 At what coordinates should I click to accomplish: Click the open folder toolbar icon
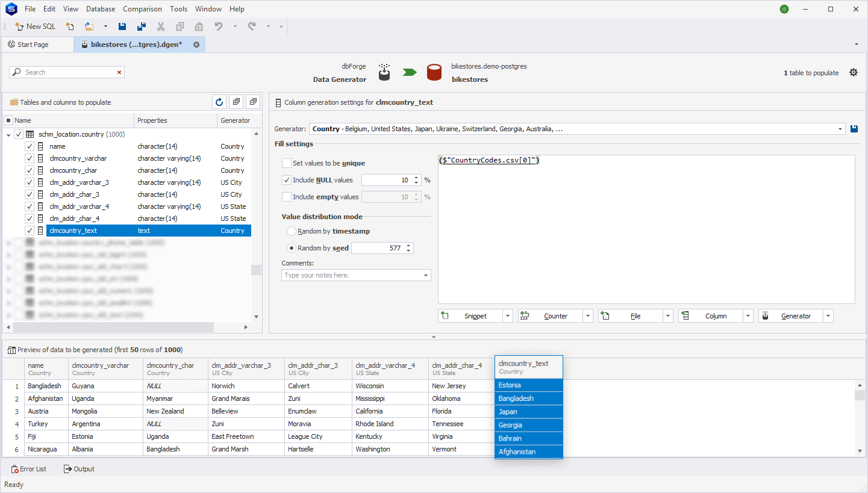[x=89, y=26]
